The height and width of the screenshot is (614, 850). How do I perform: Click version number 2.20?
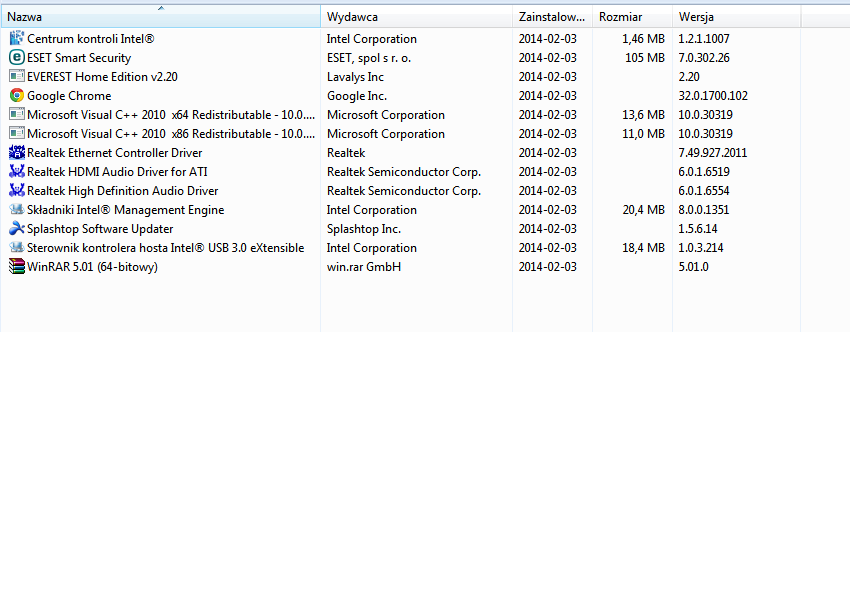tap(689, 77)
